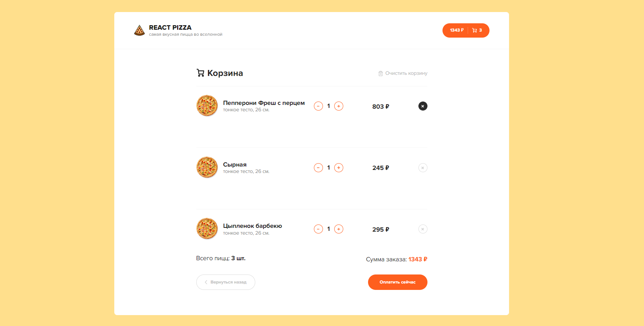Click the Вернуться назад button
The image size is (644, 326).
pyautogui.click(x=226, y=282)
